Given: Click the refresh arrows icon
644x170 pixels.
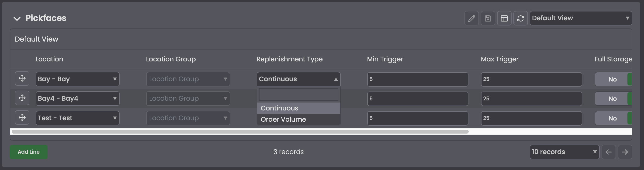Looking at the screenshot, I should (x=520, y=18).
